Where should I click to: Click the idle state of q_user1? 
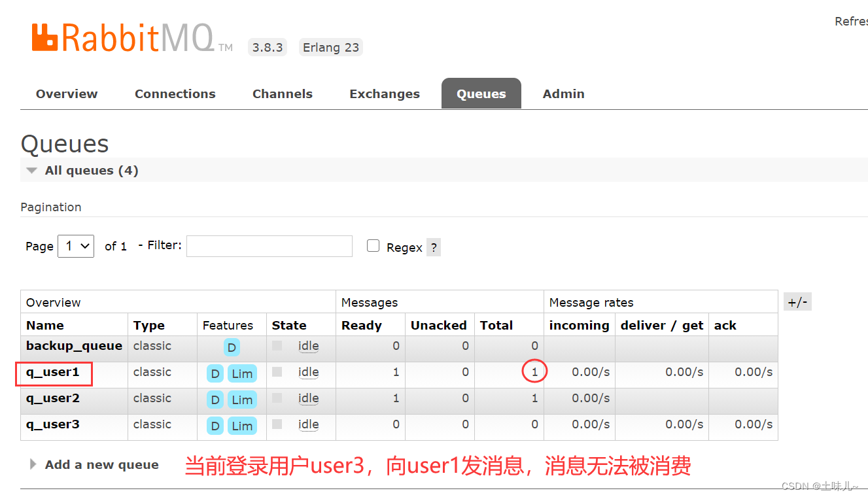tap(309, 372)
